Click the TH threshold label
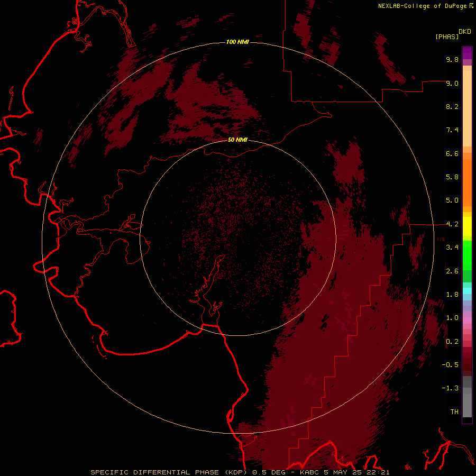476x476 pixels. 454,412
